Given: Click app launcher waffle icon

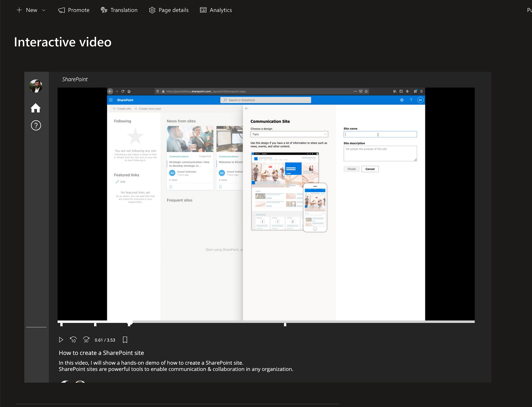Looking at the screenshot, I should tap(111, 100).
